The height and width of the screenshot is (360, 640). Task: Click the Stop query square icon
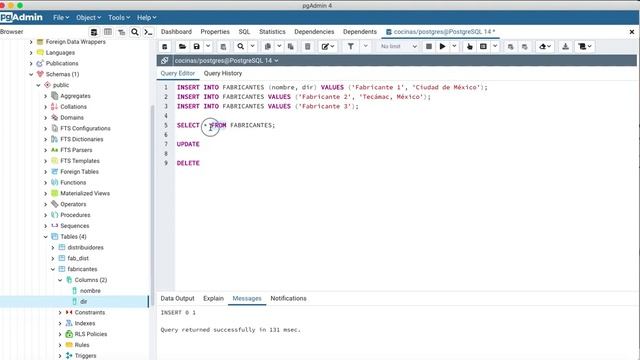pos(429,47)
